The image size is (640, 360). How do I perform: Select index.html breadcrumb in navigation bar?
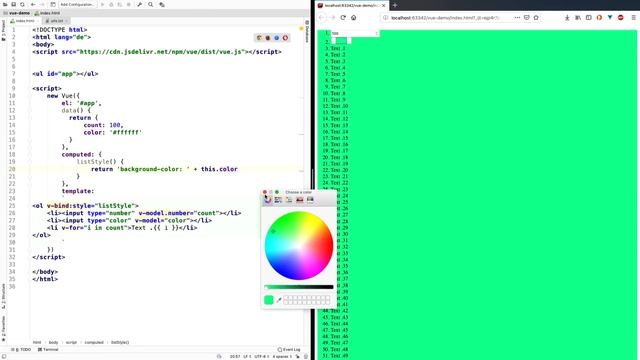(47, 13)
